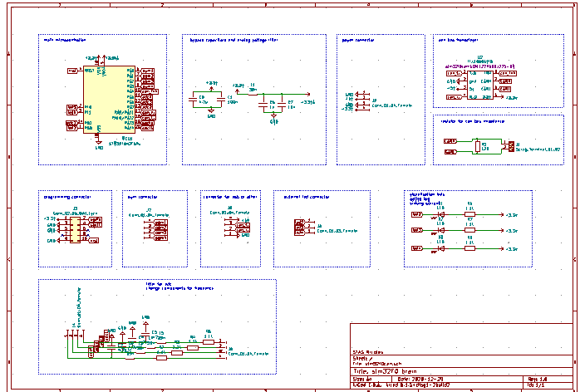Click the R6 resistor in the LED section

pyautogui.click(x=469, y=214)
